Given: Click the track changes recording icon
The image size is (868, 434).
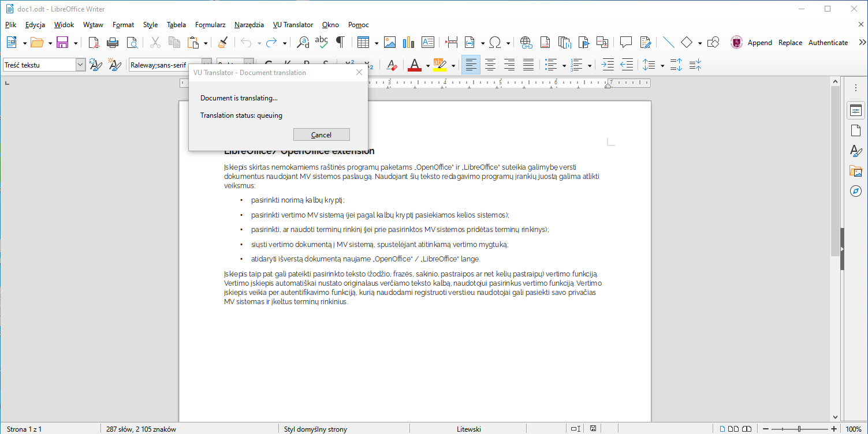Looking at the screenshot, I should click(x=646, y=42).
